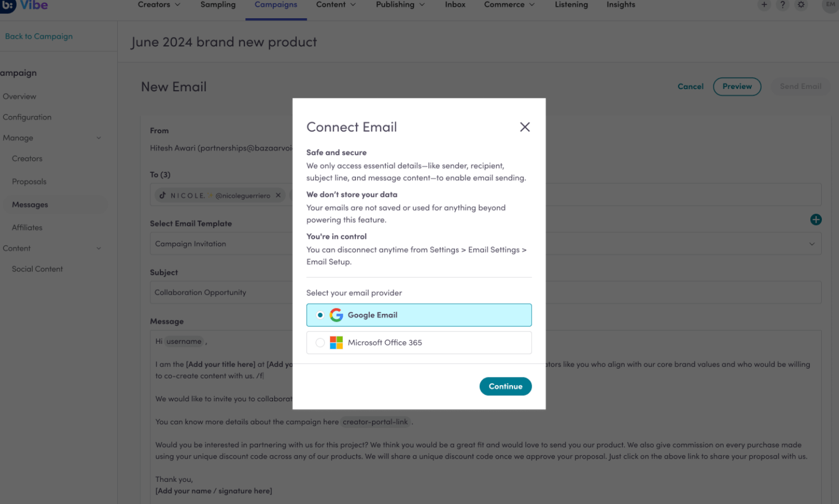This screenshot has width=839, height=504.
Task: Open the settings gear icon
Action: coord(801,5)
